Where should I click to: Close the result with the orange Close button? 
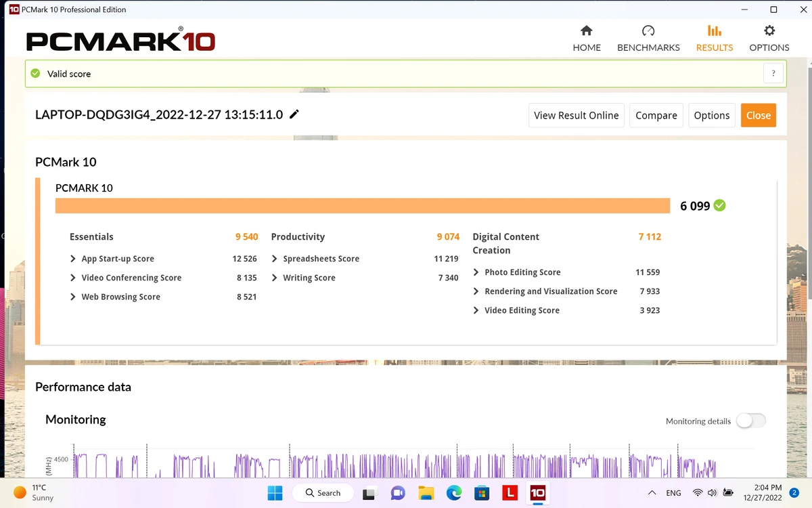[x=759, y=115]
